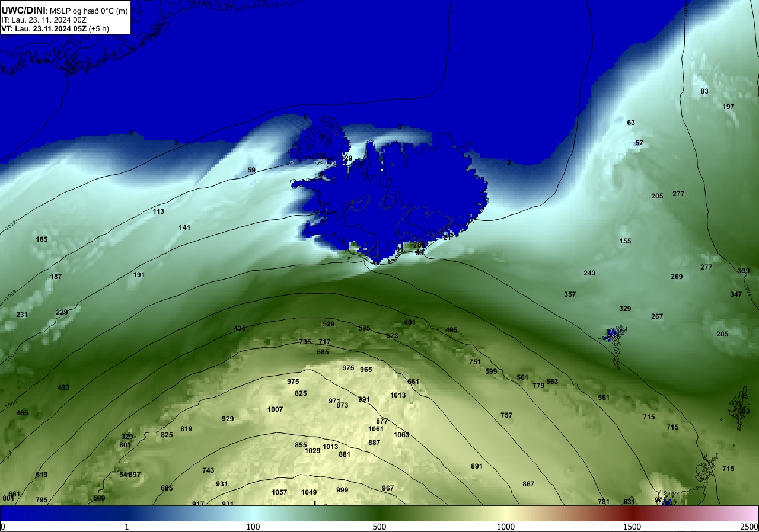
Task: Click the map value 1049
Action: (x=309, y=492)
